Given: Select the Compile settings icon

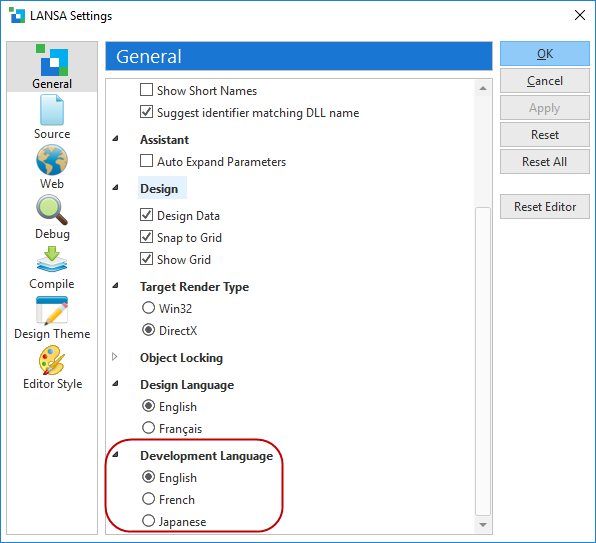Looking at the screenshot, I should (x=52, y=260).
